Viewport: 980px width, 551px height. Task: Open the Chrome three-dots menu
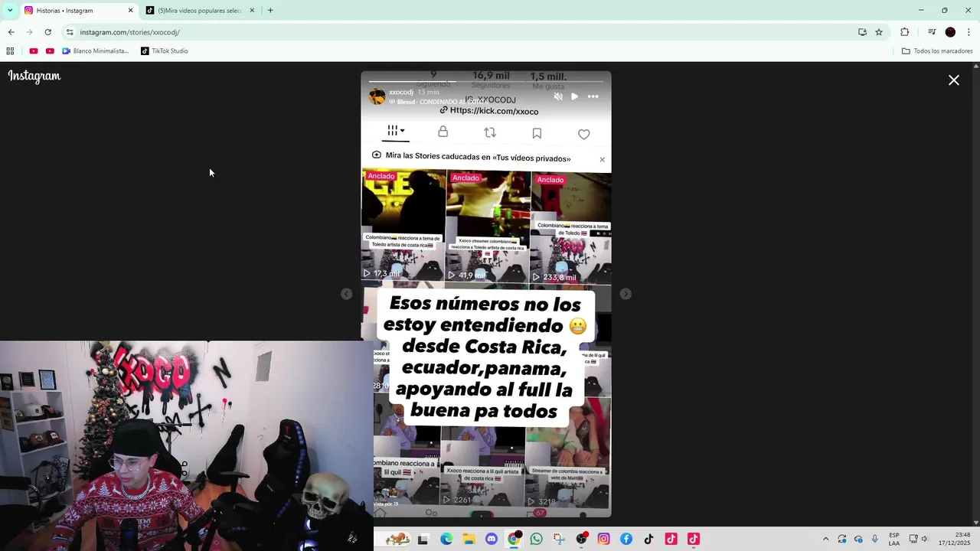coord(969,32)
